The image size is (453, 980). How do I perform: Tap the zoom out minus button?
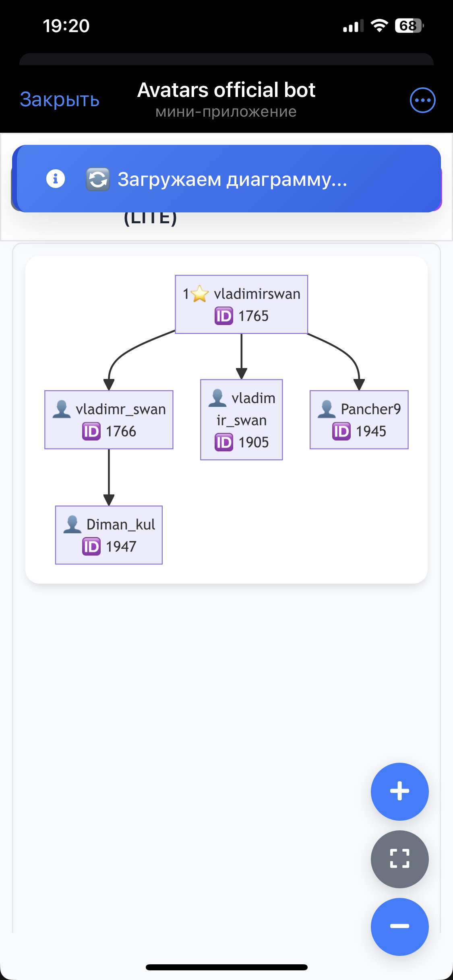coord(399,926)
